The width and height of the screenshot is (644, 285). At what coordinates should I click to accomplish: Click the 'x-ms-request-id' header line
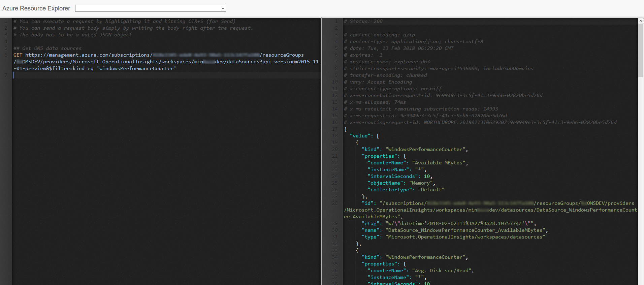[x=425, y=116]
